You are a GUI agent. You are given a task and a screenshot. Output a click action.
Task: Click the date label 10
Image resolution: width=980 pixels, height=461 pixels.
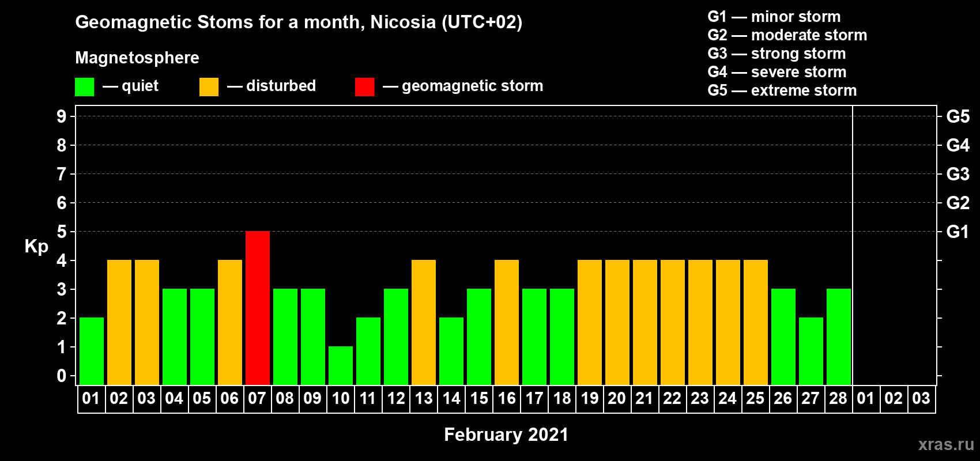341,399
